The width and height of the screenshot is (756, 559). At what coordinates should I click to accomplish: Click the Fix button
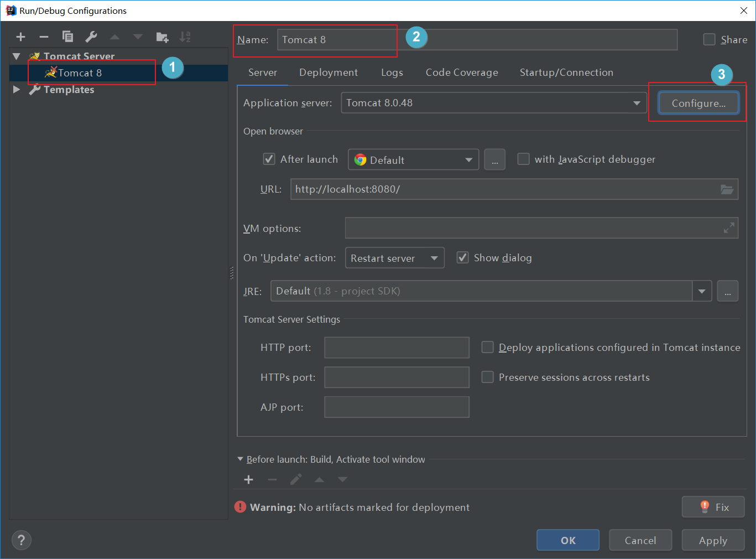click(x=713, y=507)
